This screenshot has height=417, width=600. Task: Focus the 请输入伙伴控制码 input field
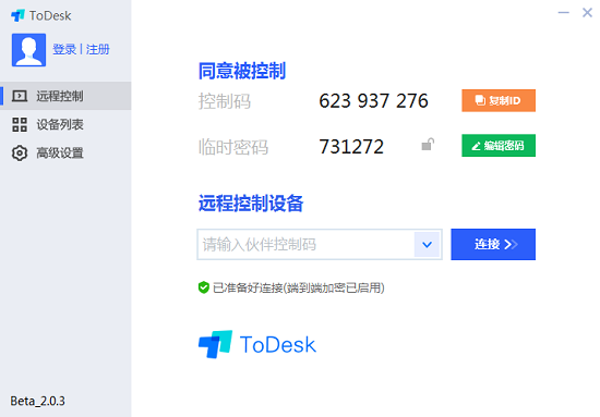[305, 244]
